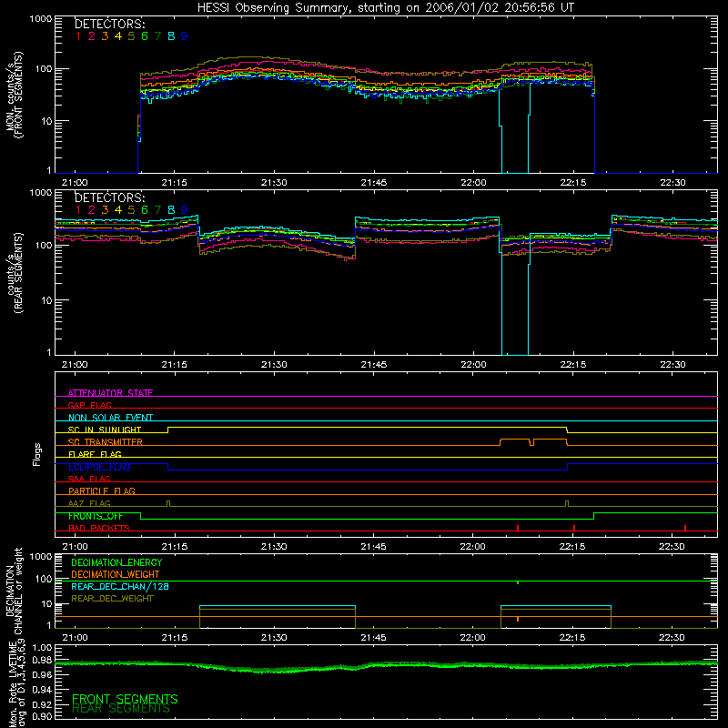Click the GAP_FLAG label
This screenshot has width=728, height=728.
89,405
